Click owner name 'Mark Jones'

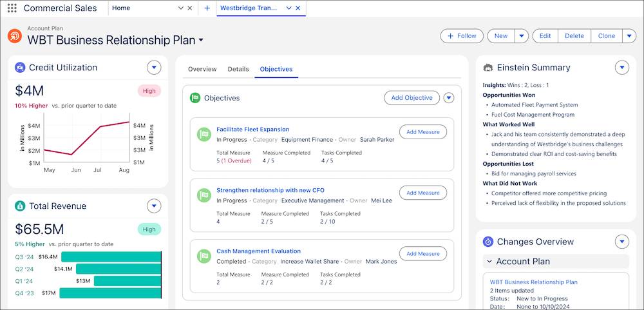[x=381, y=262]
